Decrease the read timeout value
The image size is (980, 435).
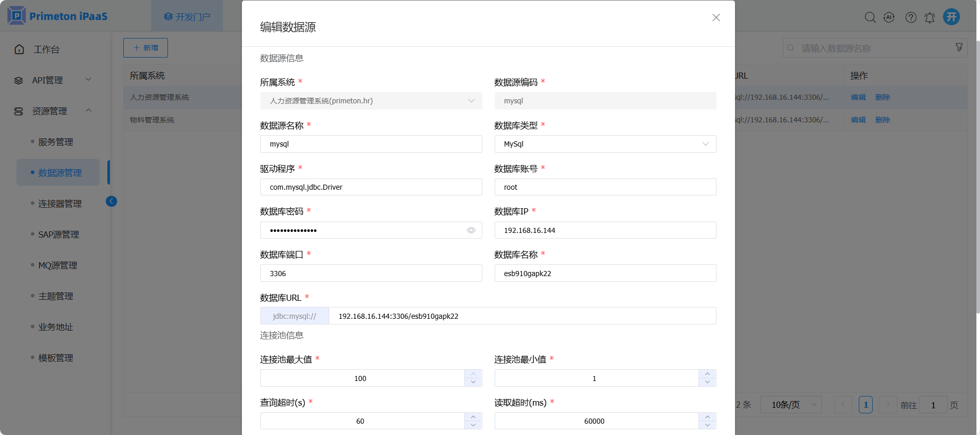coord(707,425)
